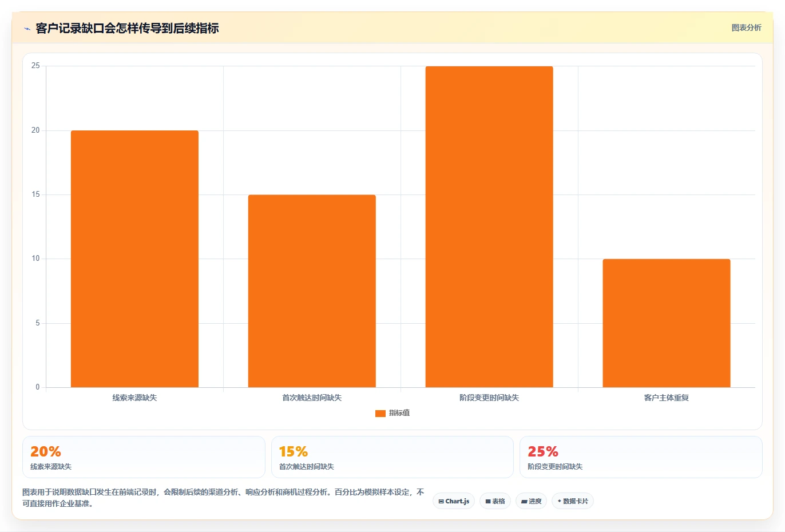Click the 阶段变更时间缺失 bar in the chart
The image size is (785, 532).
pos(489,227)
